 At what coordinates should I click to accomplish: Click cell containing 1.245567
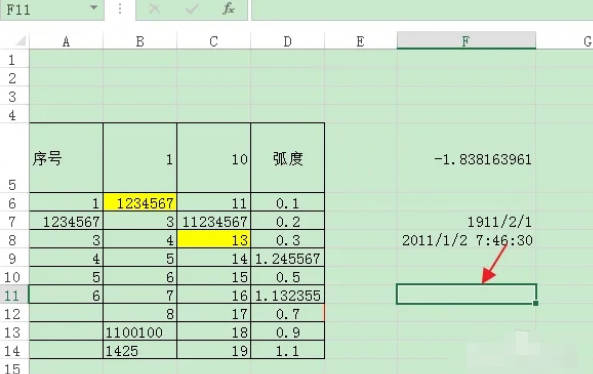coord(287,258)
